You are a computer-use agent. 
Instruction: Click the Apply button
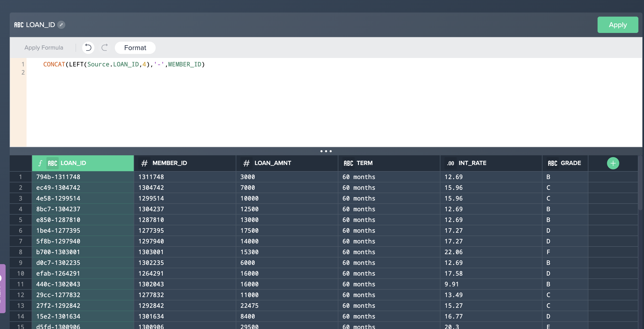click(618, 25)
